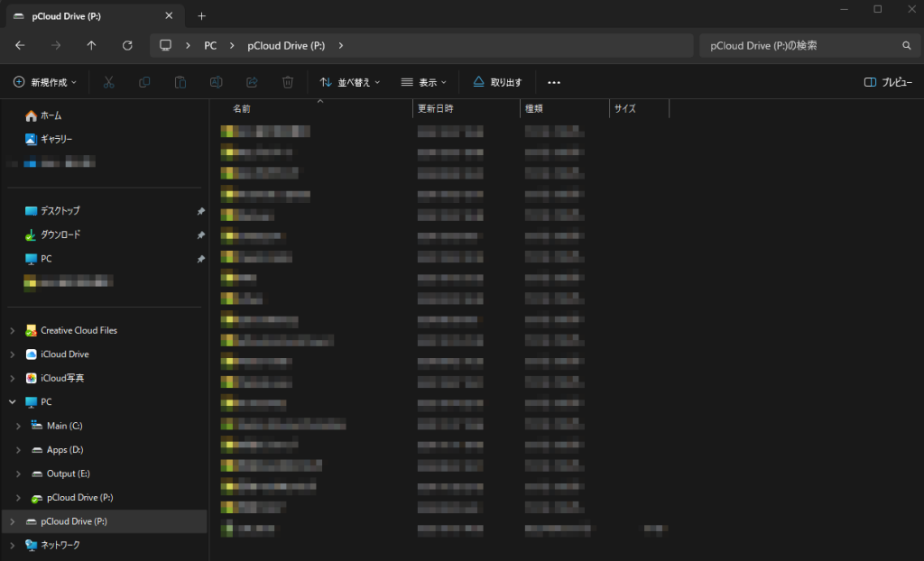This screenshot has height=561, width=924.
Task: Collapse the PC tree node
Action: click(12, 402)
